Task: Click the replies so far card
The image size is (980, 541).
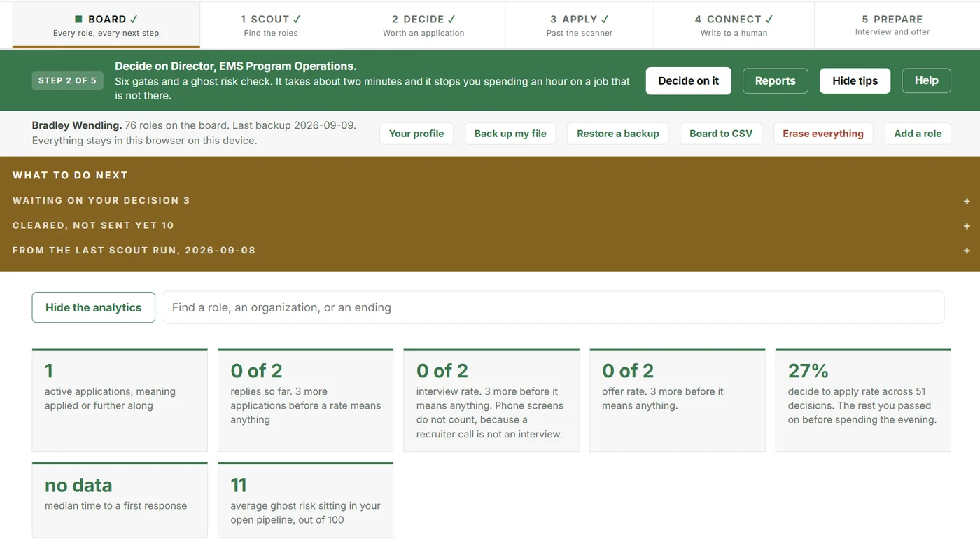Action: click(306, 400)
